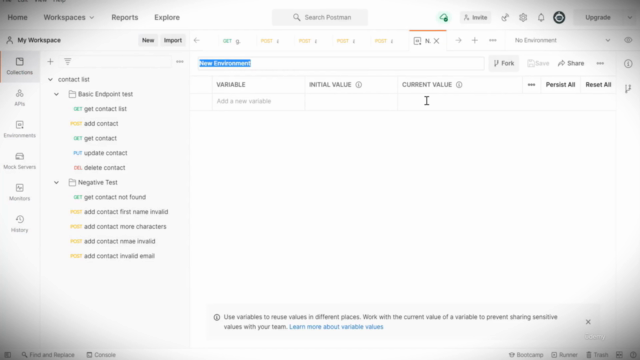Click the sync status cloud icon

pos(444,18)
